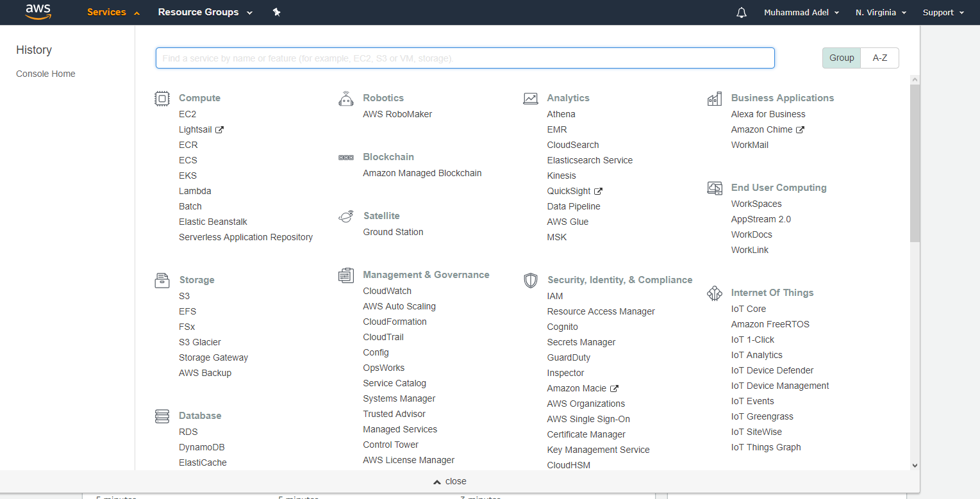Image resolution: width=980 pixels, height=499 pixels.
Task: Collapse the Services menu
Action: 113,12
